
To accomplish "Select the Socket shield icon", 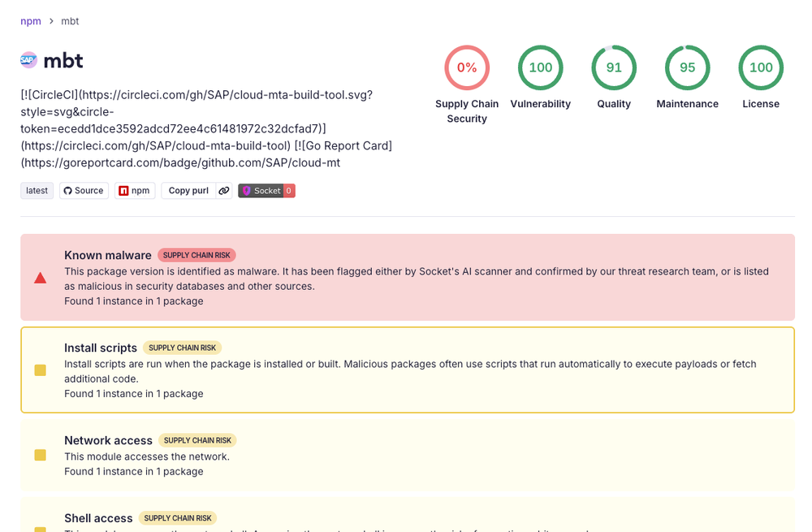I will click(x=245, y=190).
